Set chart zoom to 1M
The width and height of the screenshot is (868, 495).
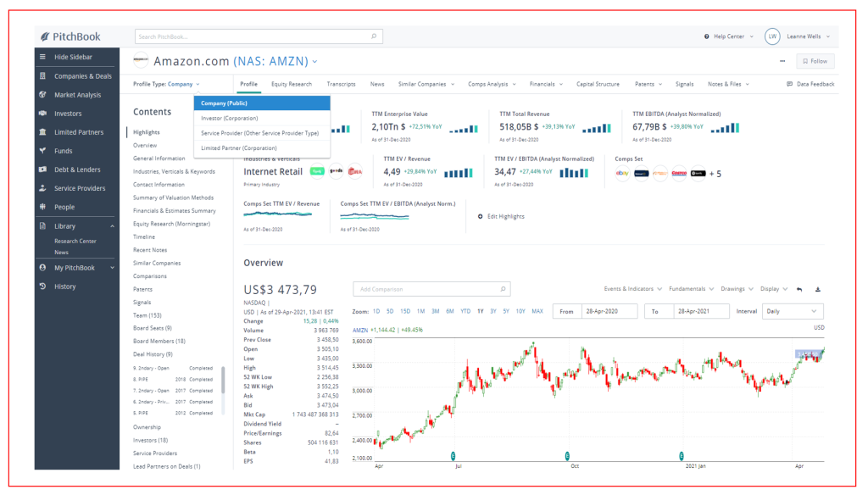point(420,311)
